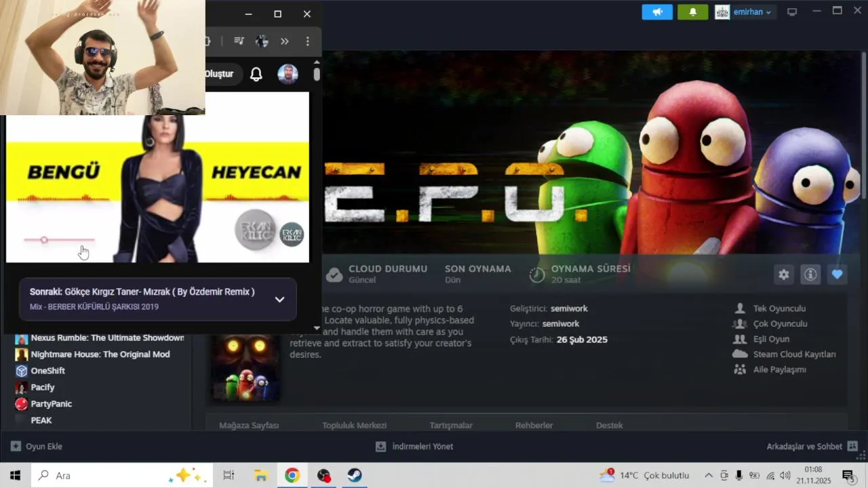This screenshot has width=868, height=488.
Task: Open the Steam announcements megaphone button
Action: point(657,12)
